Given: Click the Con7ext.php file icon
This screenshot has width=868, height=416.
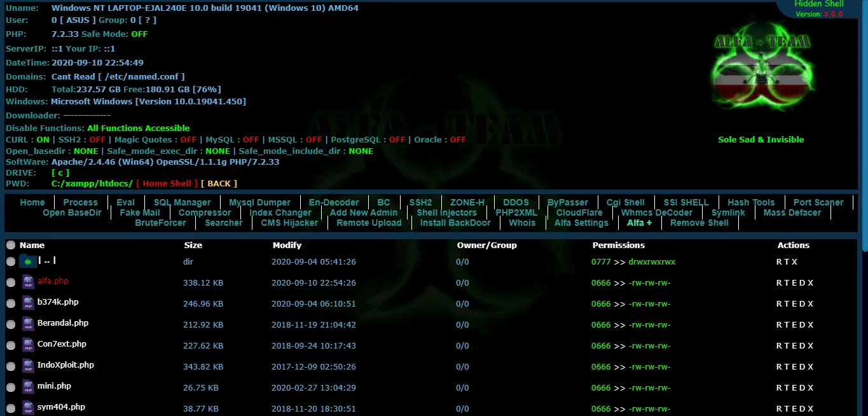Looking at the screenshot, I should click(x=28, y=344).
